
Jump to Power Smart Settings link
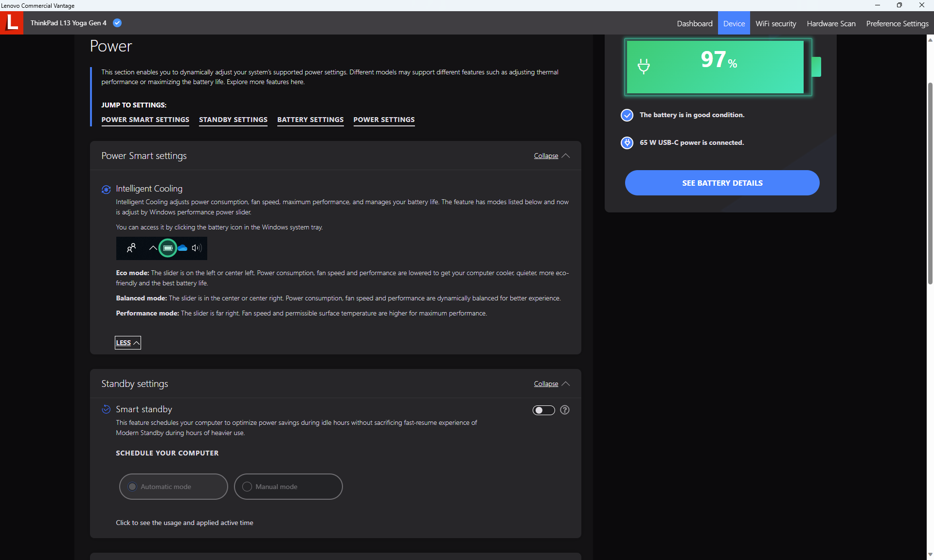tap(145, 120)
